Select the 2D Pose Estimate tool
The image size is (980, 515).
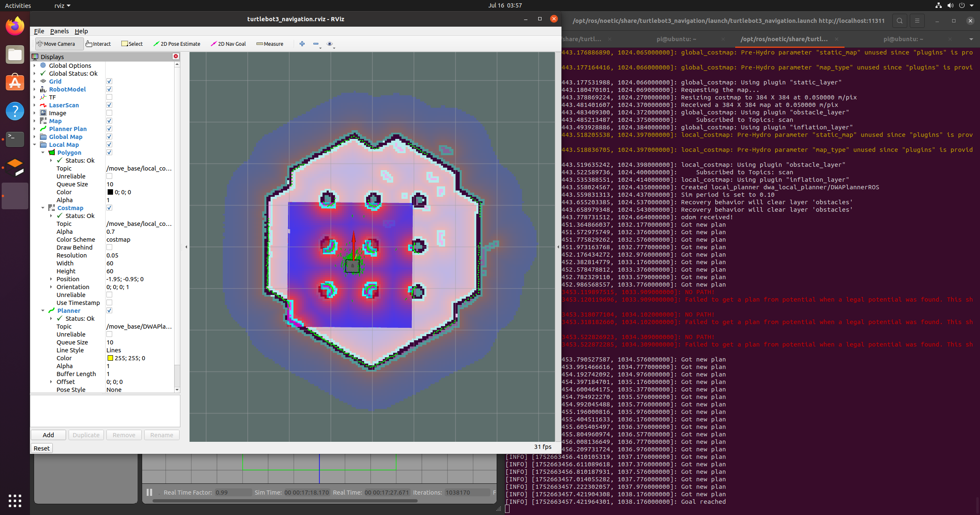coord(177,44)
